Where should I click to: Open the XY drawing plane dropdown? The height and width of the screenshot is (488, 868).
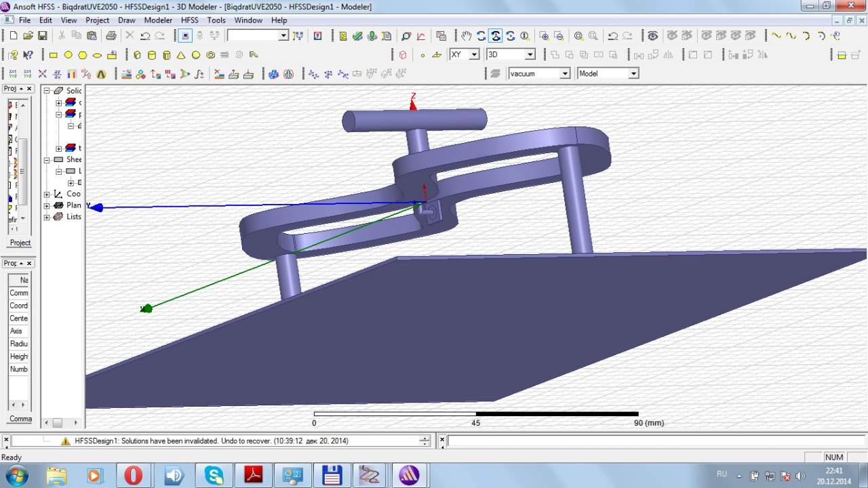474,54
